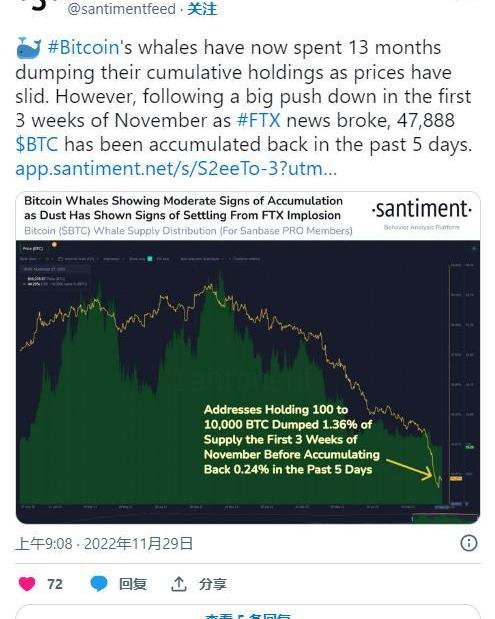Click the profile avatar at top left
The width and height of the screenshot is (495, 619).
point(41,5)
